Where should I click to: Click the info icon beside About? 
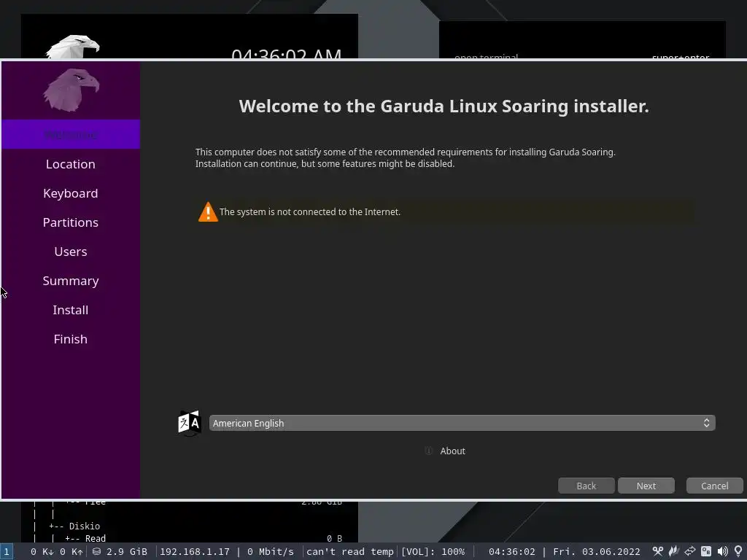pyautogui.click(x=428, y=451)
